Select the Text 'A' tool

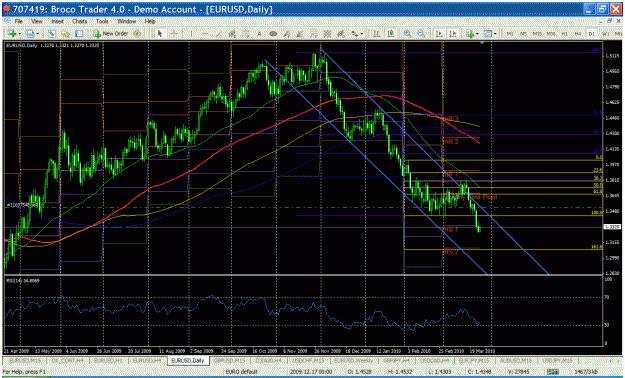[259, 34]
